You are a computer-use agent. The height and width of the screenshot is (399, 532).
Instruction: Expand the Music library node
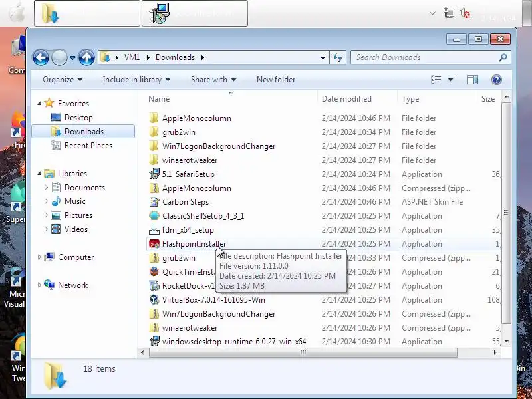click(46, 201)
